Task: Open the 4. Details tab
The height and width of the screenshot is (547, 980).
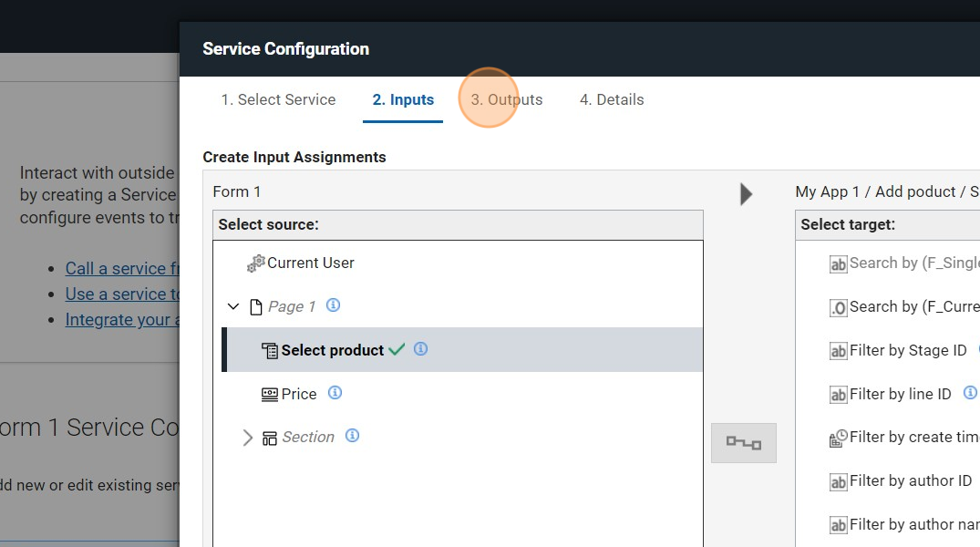Action: pos(612,99)
